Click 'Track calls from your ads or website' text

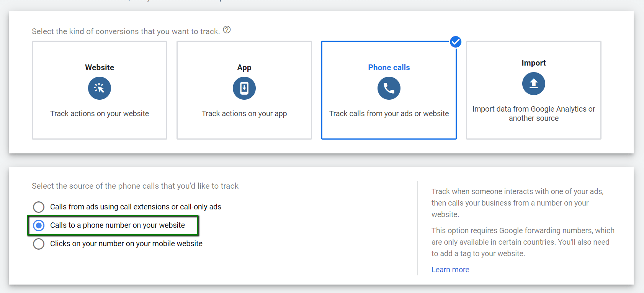tap(389, 114)
